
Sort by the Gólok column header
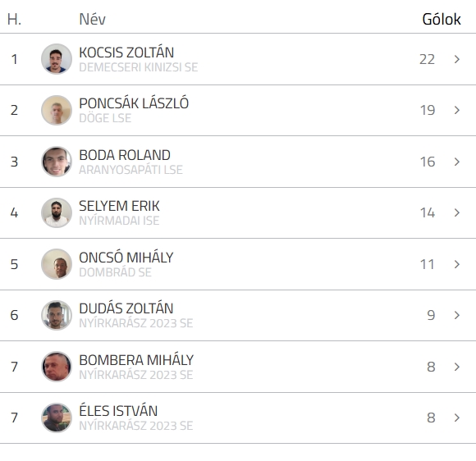442,19
